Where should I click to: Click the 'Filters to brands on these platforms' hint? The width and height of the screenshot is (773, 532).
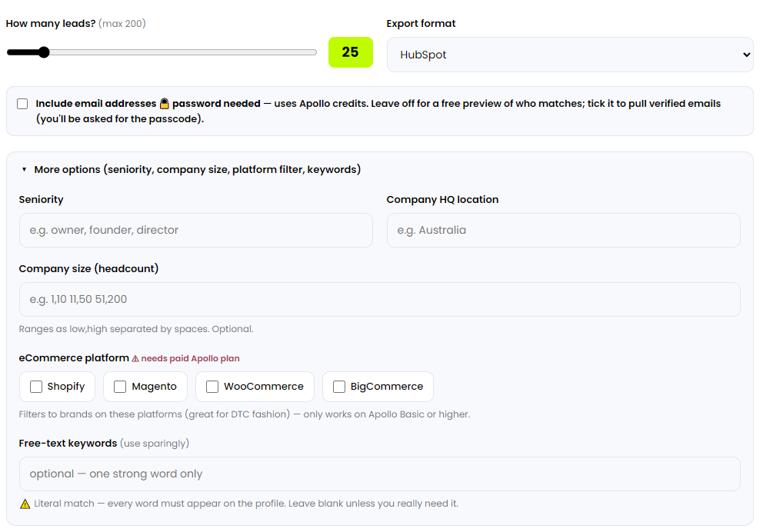tap(245, 414)
